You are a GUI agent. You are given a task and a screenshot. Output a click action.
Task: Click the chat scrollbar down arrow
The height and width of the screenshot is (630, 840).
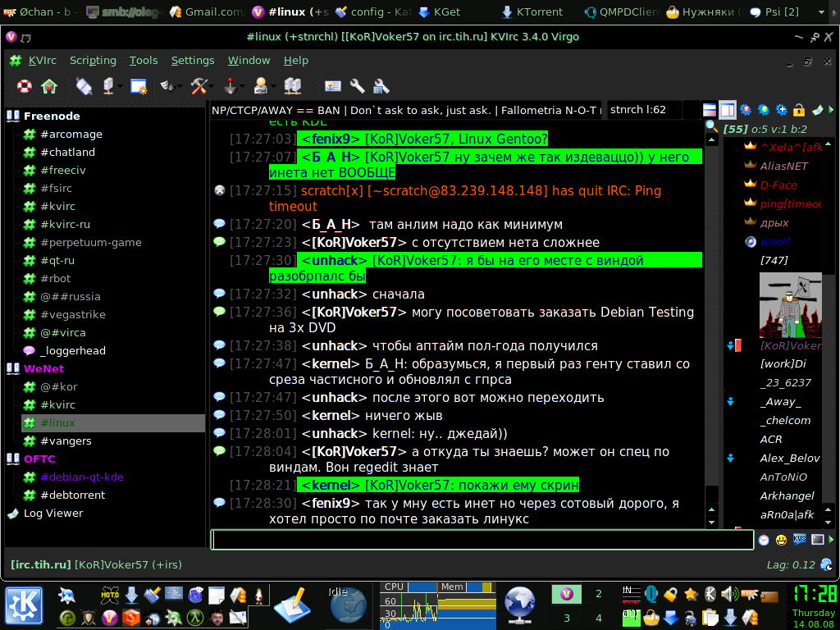click(x=711, y=522)
